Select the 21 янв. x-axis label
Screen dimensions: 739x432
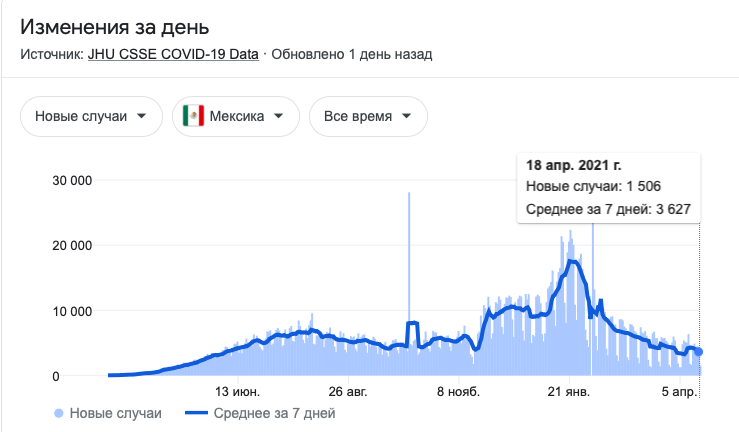coord(573,392)
